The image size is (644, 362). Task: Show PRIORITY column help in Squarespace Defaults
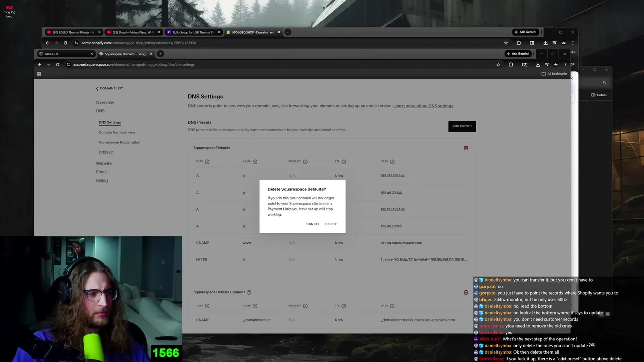point(305,162)
